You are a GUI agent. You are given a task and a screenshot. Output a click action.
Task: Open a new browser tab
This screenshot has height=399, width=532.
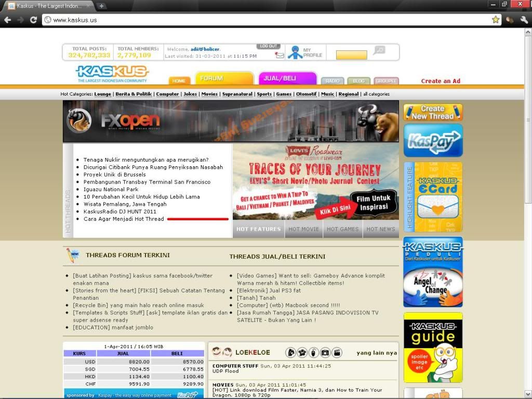click(101, 6)
